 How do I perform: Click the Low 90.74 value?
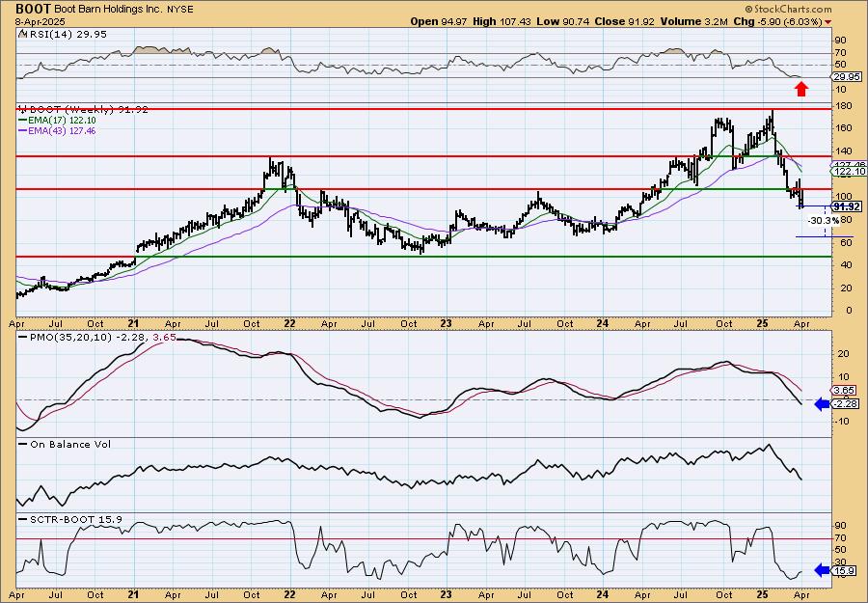[563, 21]
